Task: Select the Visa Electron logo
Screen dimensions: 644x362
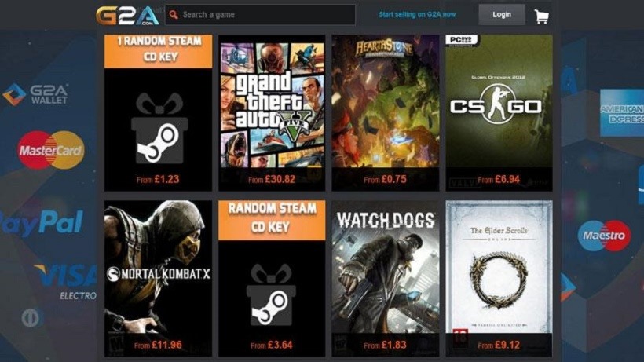Action: tap(66, 283)
